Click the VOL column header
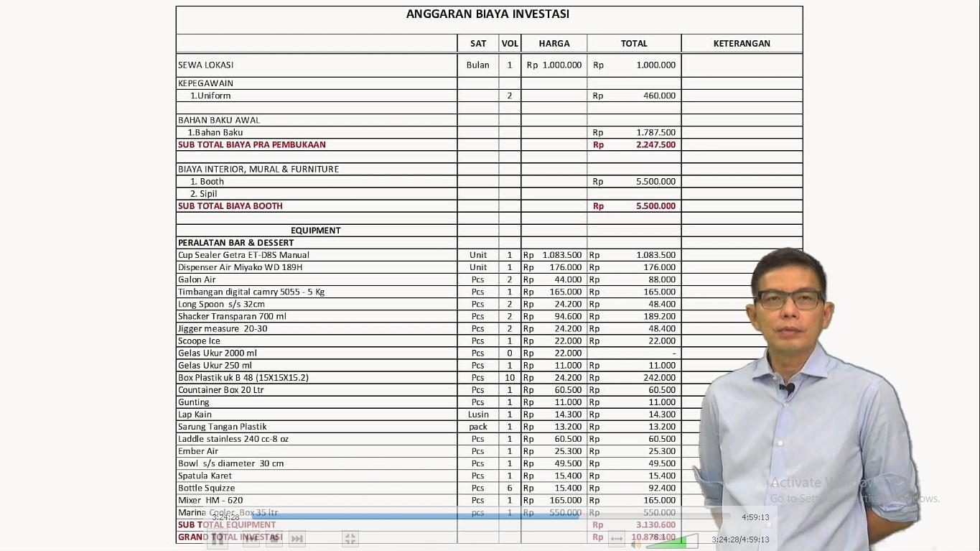The image size is (980, 551). point(510,44)
